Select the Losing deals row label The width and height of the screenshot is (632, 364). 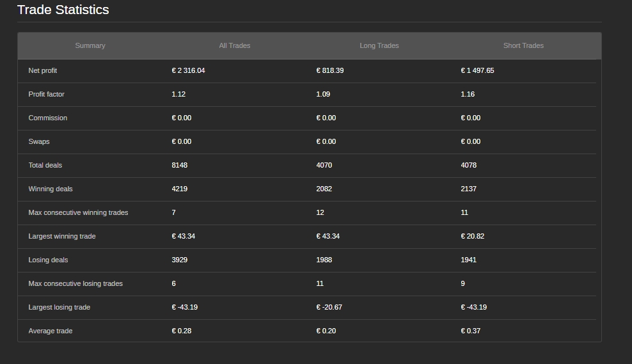48,260
